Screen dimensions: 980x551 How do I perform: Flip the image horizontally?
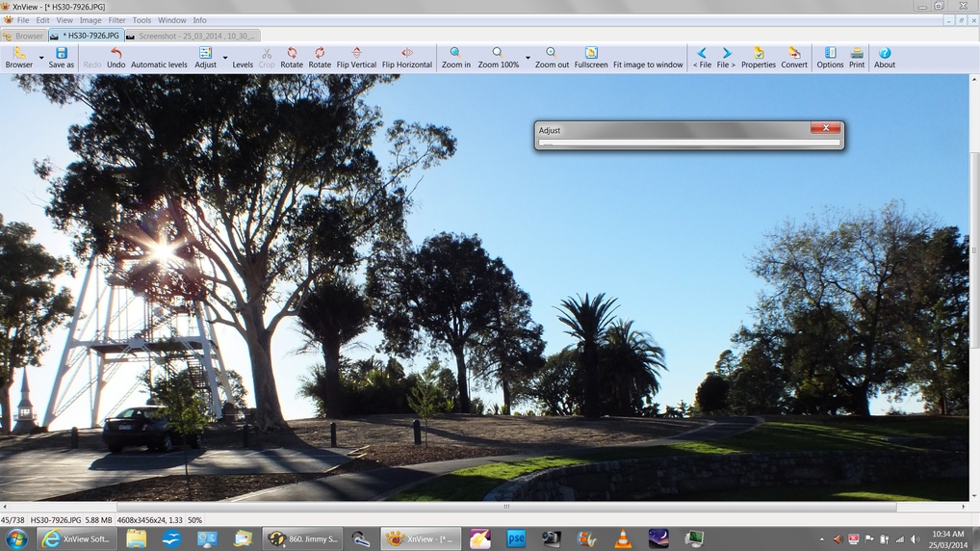click(x=406, y=58)
